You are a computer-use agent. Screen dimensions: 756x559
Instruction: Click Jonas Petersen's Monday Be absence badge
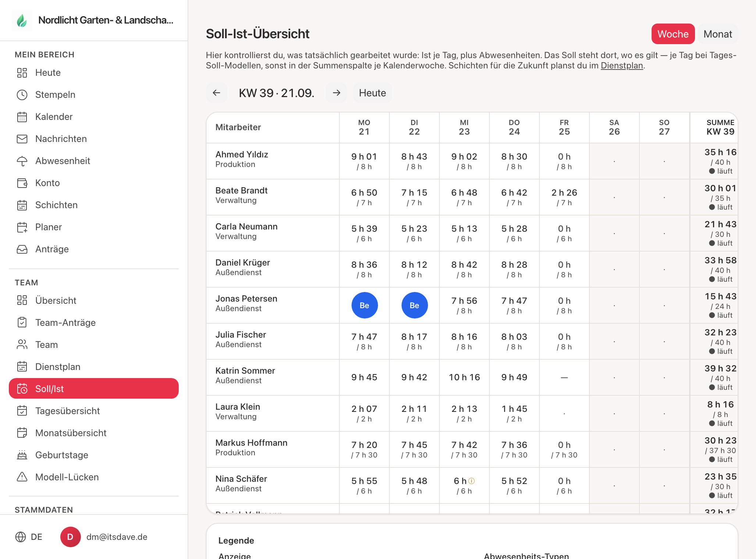[x=364, y=305]
